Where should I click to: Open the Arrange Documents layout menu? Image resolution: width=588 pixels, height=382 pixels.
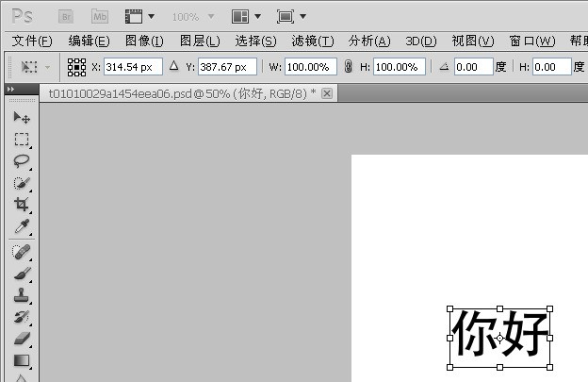click(246, 17)
